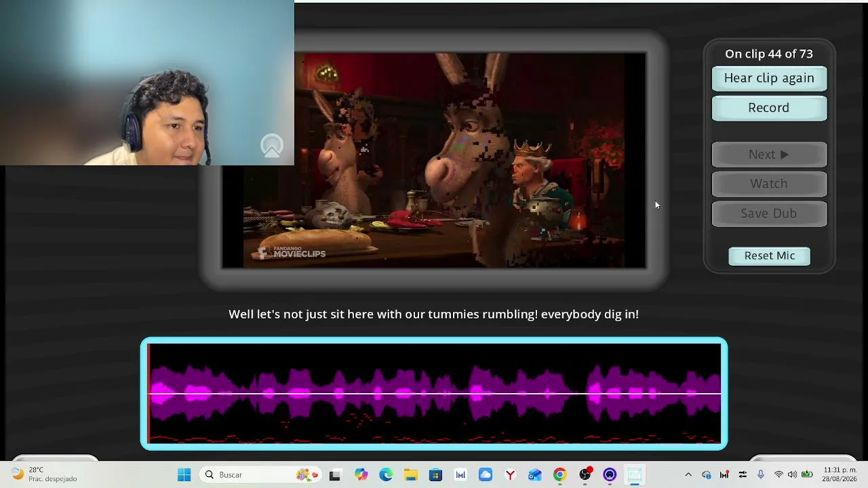The image size is (868, 488).
Task: Click the active dubbing app taskbar icon
Action: (x=635, y=475)
